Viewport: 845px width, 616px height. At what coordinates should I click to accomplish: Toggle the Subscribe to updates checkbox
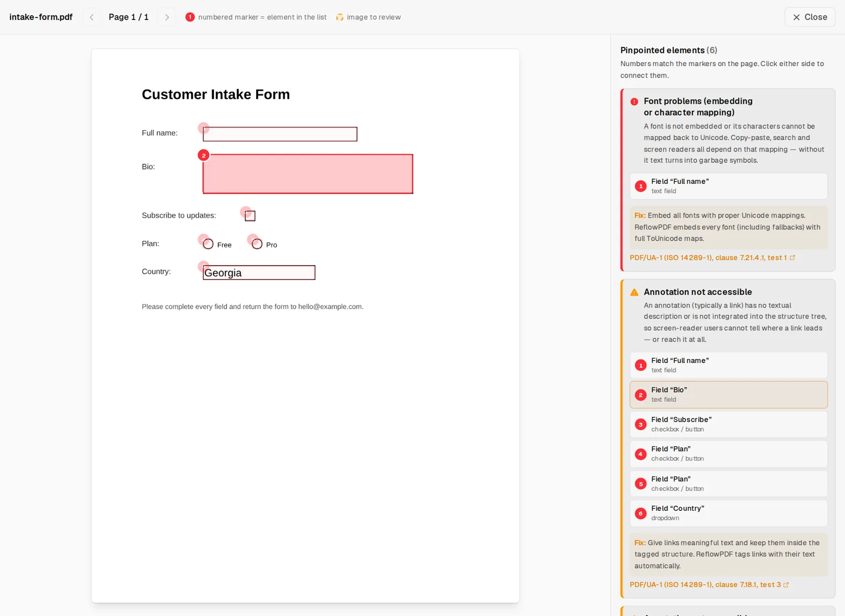250,216
